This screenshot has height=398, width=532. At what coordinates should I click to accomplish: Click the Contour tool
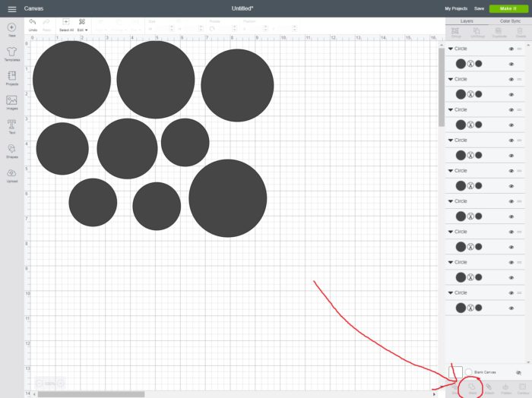(522, 389)
